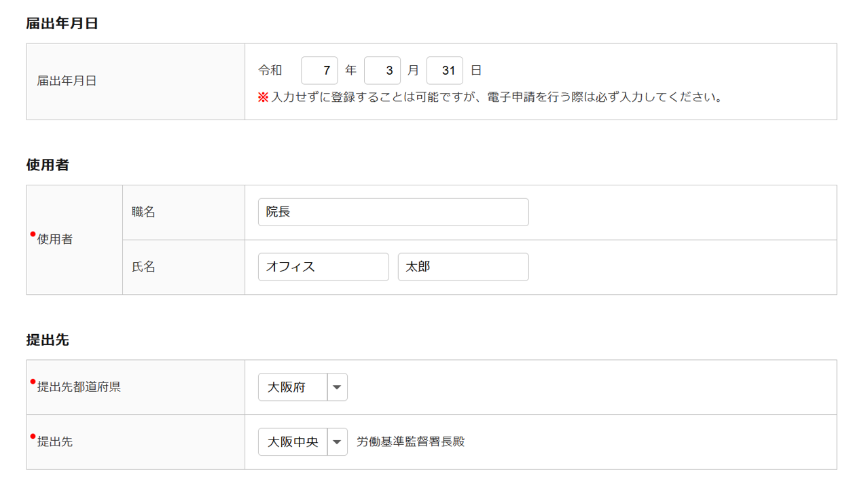Click the 使用者 section heading
Image resolution: width=868 pixels, height=489 pixels.
click(x=48, y=165)
